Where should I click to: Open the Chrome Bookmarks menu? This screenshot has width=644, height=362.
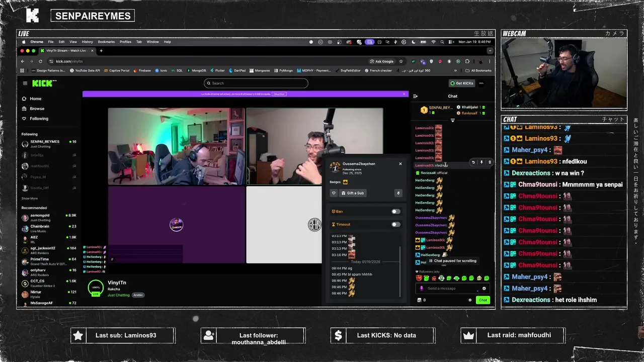106,42
